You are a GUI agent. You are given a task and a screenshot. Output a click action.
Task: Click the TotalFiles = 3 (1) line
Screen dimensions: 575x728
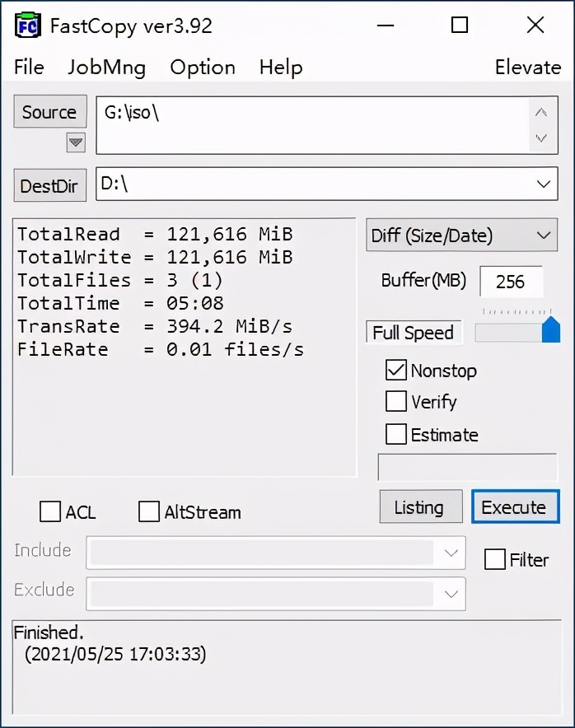[x=120, y=281]
